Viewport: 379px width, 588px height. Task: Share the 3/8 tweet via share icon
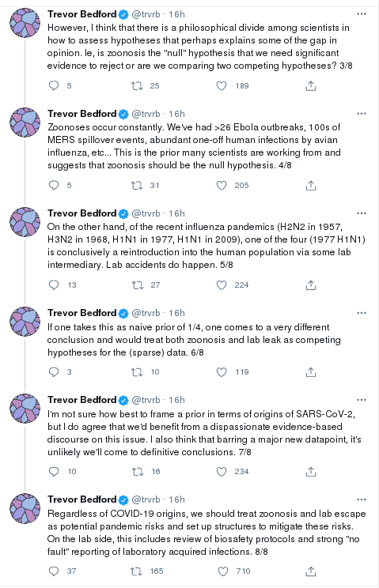(x=311, y=86)
